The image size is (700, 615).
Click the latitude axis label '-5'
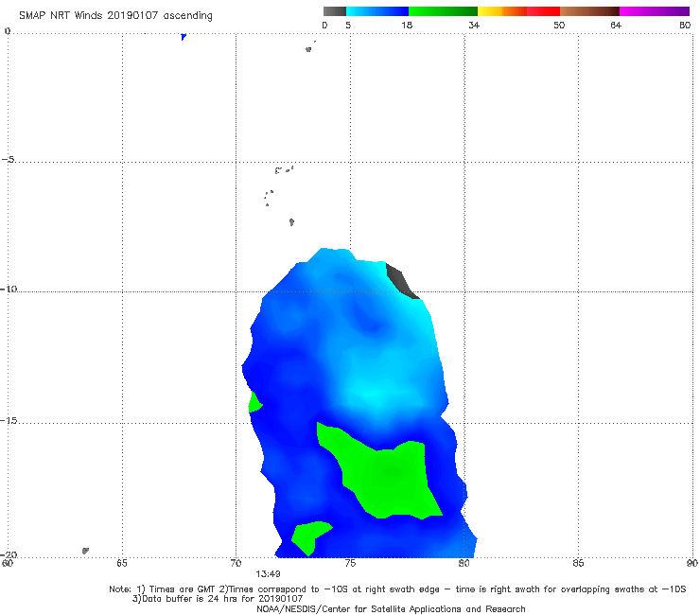click(x=8, y=160)
